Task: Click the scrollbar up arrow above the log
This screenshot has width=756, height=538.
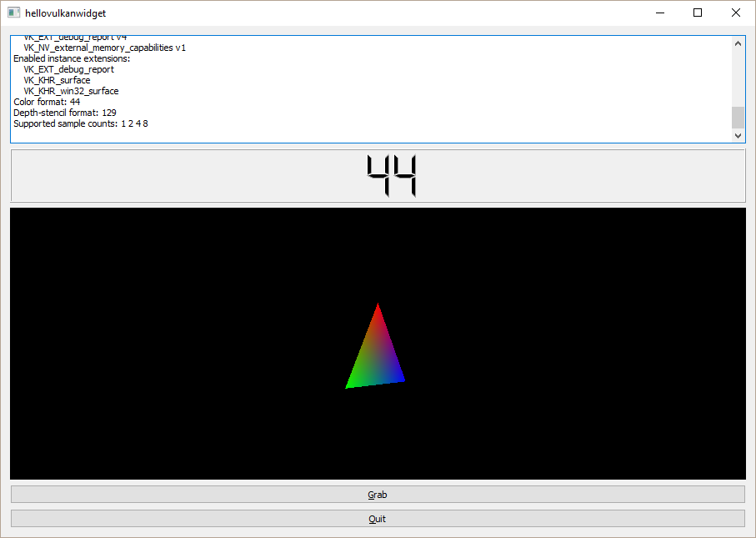Action: tap(737, 42)
